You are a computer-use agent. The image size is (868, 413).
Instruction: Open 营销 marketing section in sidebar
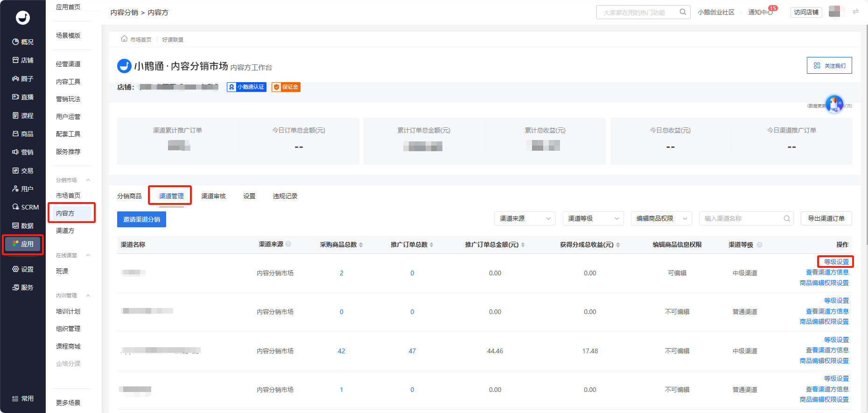coord(23,152)
